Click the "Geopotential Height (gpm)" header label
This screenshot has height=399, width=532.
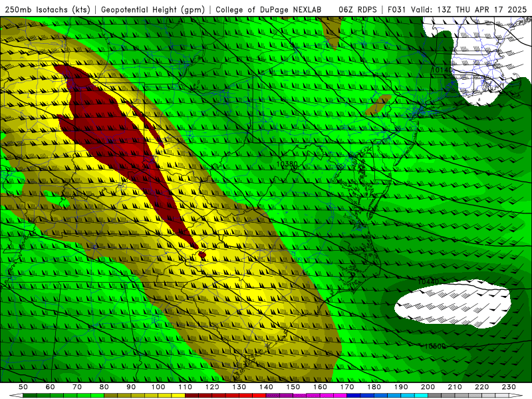pos(153,9)
